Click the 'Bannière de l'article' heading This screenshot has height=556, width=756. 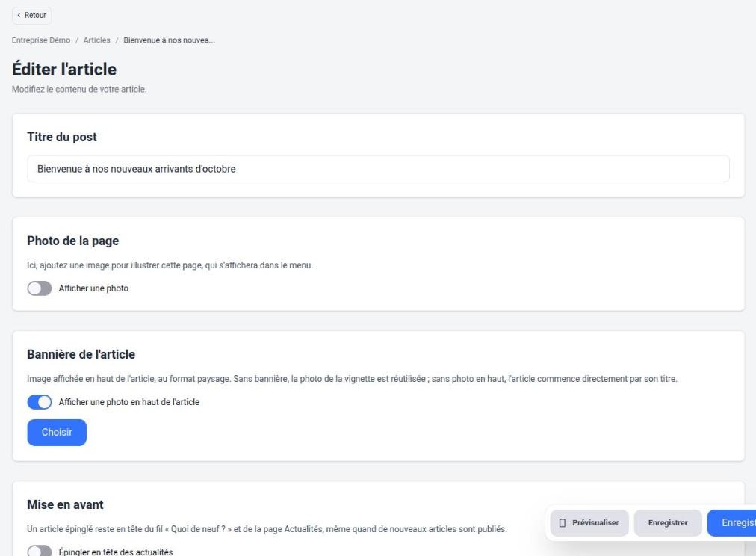click(x=81, y=354)
